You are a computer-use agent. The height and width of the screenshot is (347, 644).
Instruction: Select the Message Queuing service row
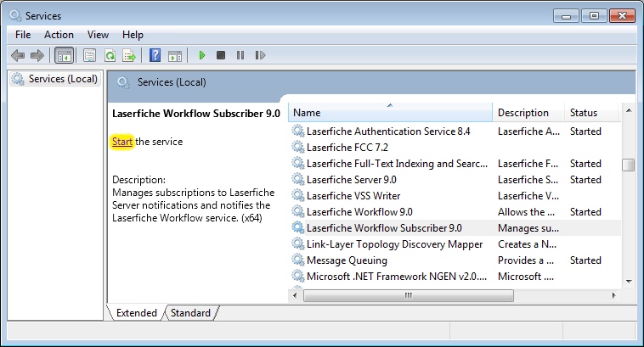pyautogui.click(x=347, y=260)
